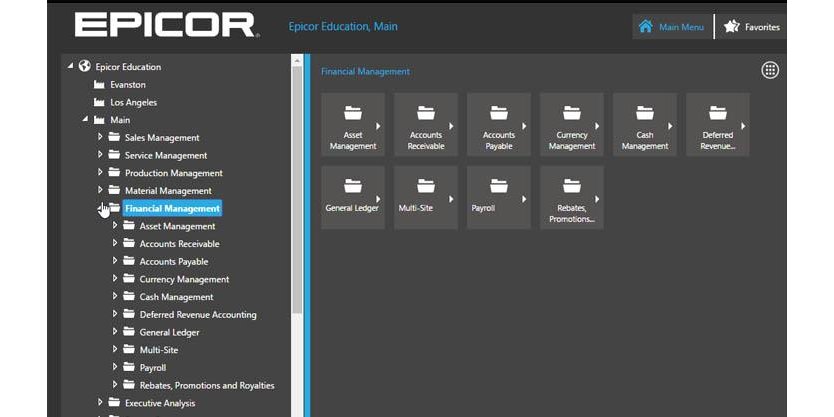Select Financial Management in the tree
The height and width of the screenshot is (417, 834).
[172, 208]
